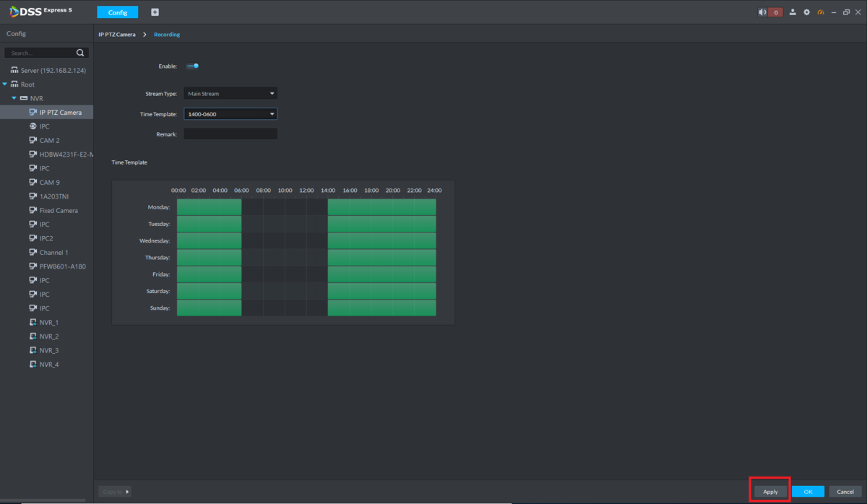Click into the Remark text field
The height and width of the screenshot is (504, 867).
pyautogui.click(x=230, y=134)
